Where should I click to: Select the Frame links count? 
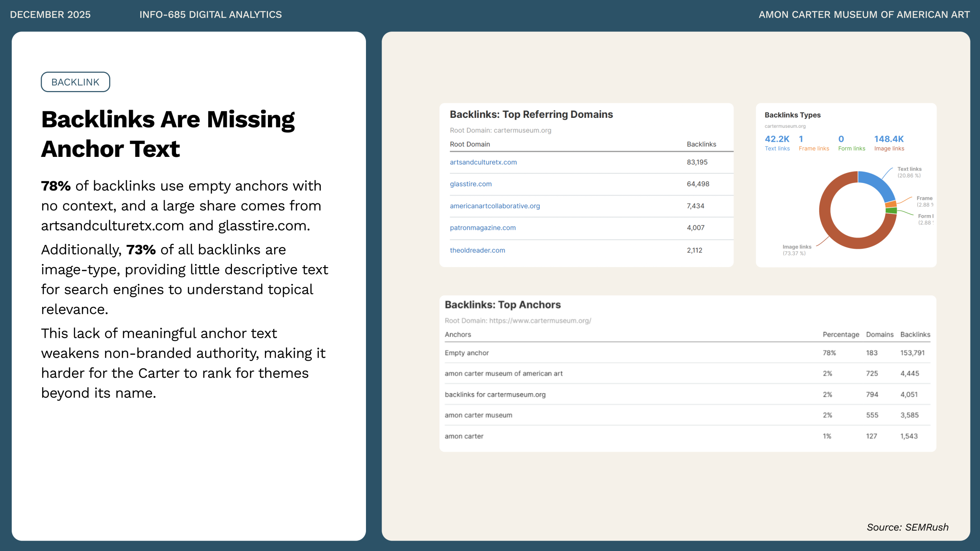pyautogui.click(x=801, y=139)
